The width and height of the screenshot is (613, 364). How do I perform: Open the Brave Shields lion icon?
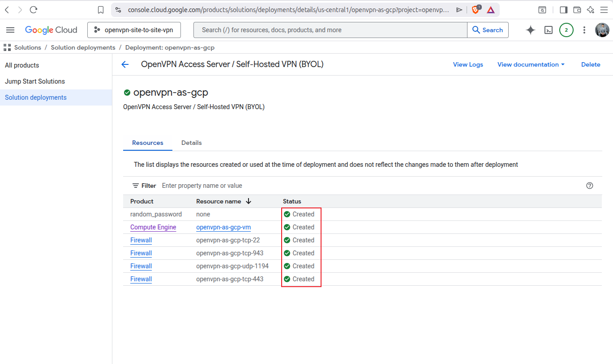point(475,10)
